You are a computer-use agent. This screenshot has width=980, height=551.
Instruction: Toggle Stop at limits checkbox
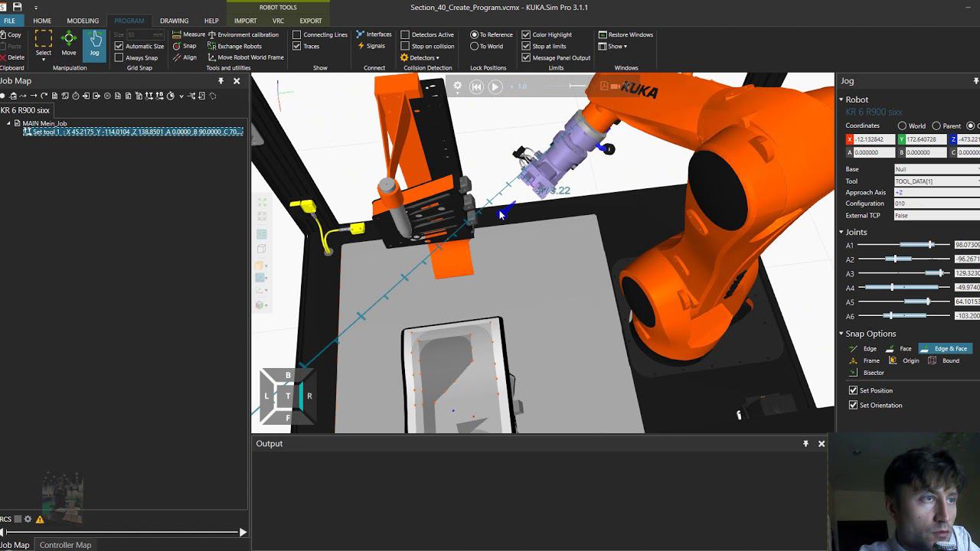526,46
